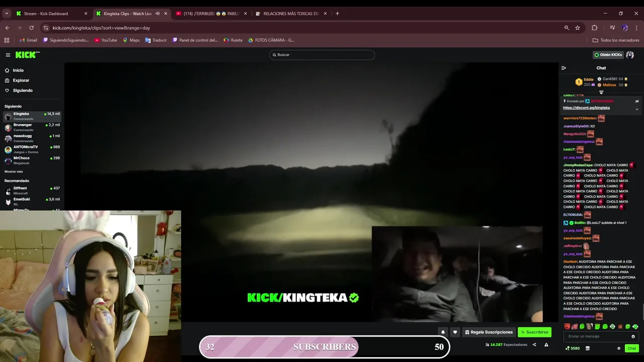Click Mostrar más under Siguiendo
Image resolution: width=644 pixels, height=362 pixels.
tap(14, 171)
